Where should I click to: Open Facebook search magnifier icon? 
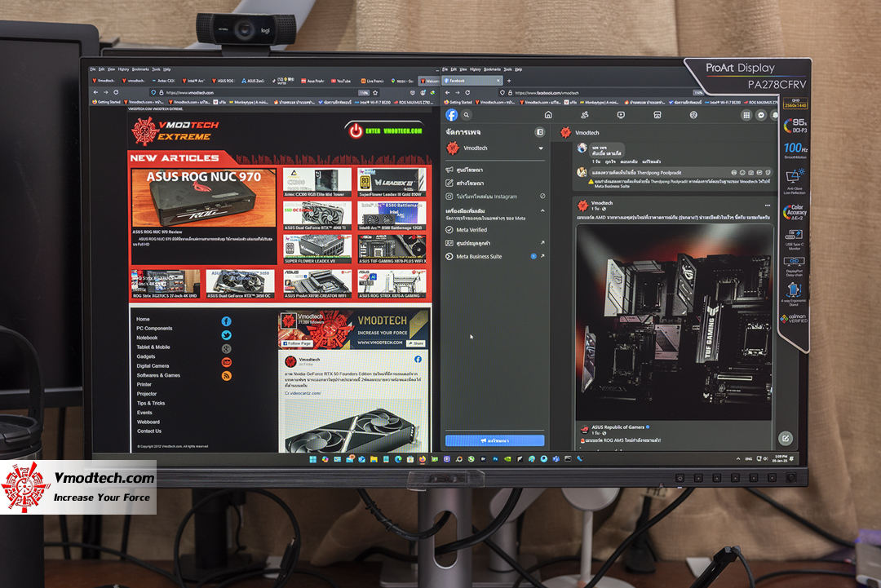(467, 115)
